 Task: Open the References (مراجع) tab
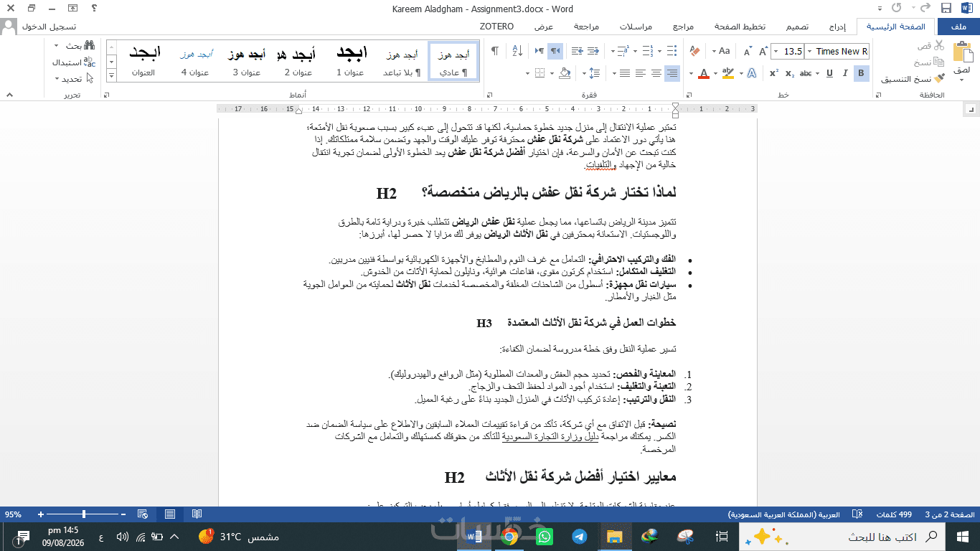(683, 27)
